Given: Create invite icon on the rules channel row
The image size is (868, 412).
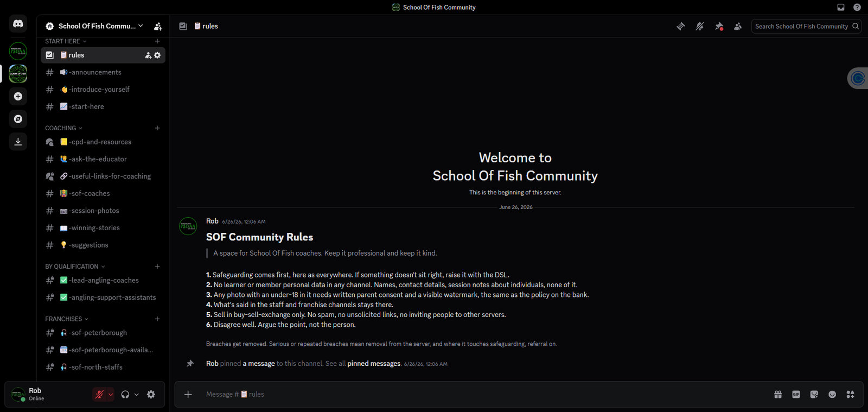Looking at the screenshot, I should [148, 55].
